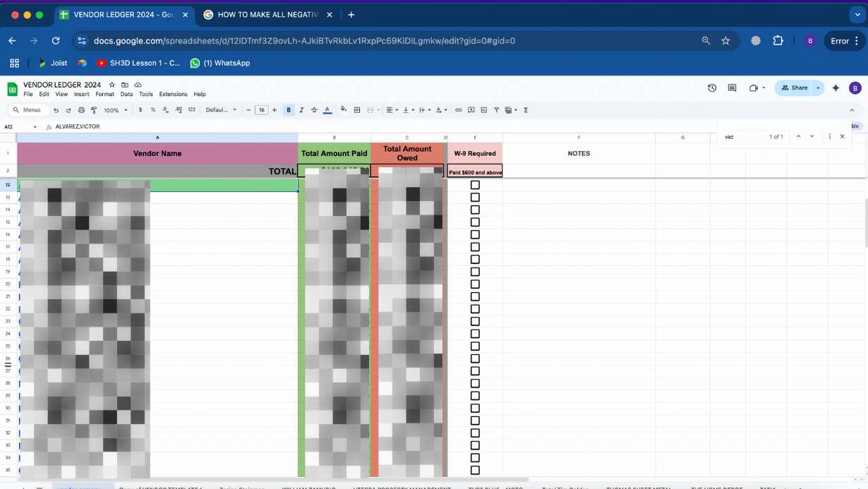Viewport: 868px width, 489px height.
Task: Open the Functions sigma icon
Action: [526, 110]
